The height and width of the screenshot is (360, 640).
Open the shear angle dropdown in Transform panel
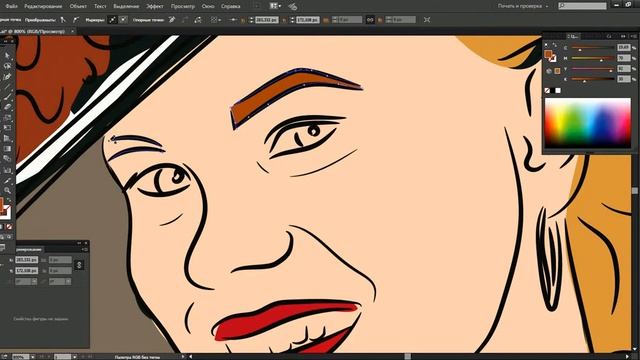[68, 282]
